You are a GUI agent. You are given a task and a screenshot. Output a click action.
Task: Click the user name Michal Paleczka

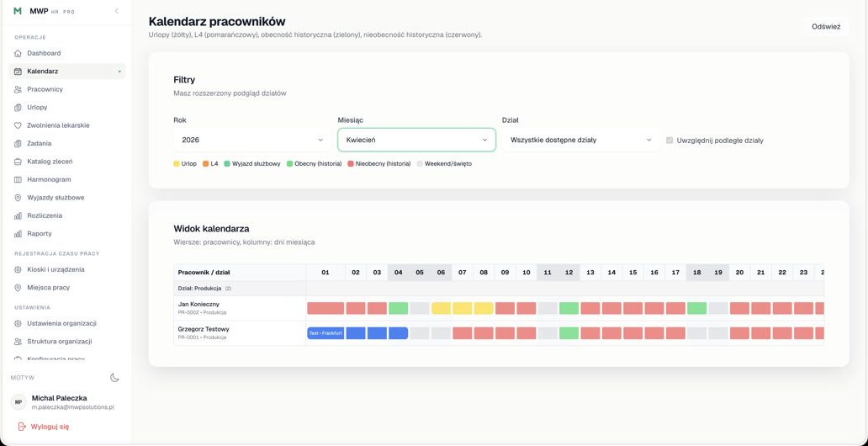pos(59,398)
